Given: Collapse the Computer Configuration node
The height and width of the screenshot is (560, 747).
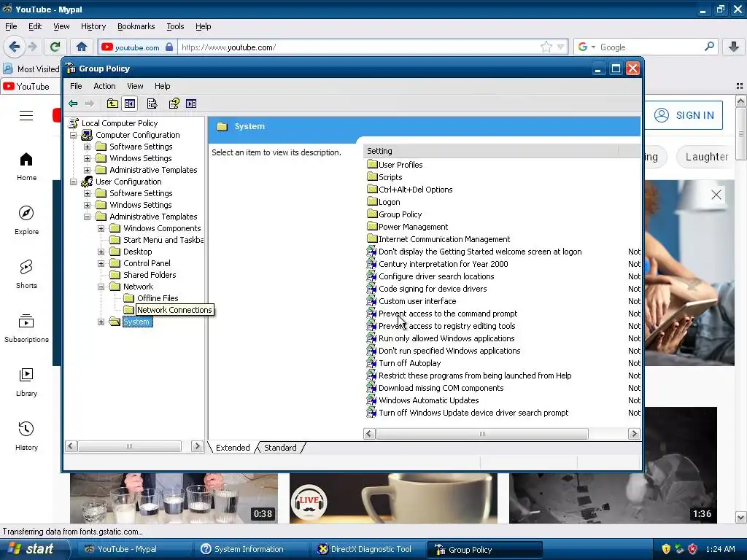Looking at the screenshot, I should click(x=74, y=135).
